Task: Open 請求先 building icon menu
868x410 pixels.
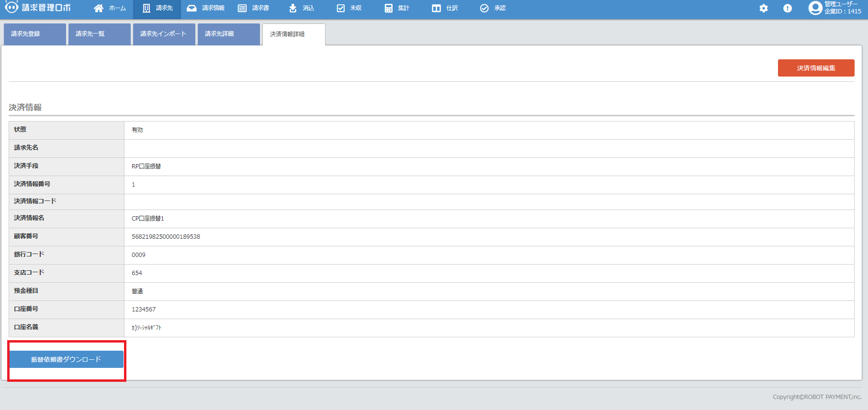Action: pyautogui.click(x=147, y=8)
